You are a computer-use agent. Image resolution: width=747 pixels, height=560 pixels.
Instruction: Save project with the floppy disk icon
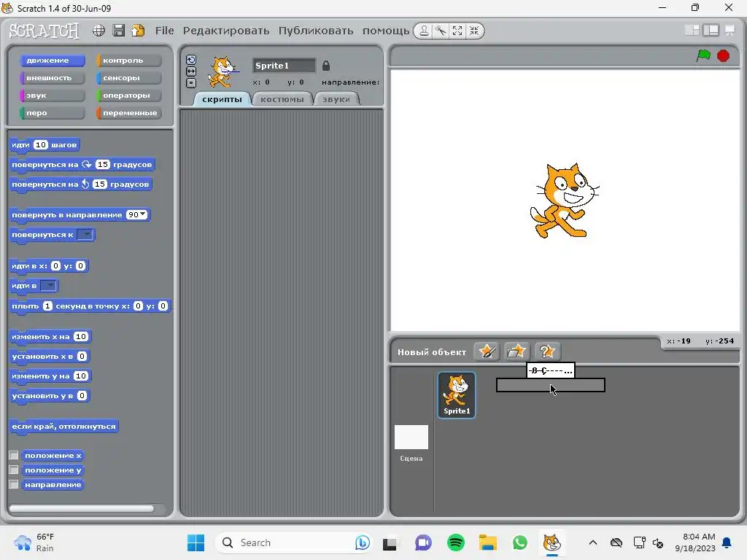pos(119,31)
